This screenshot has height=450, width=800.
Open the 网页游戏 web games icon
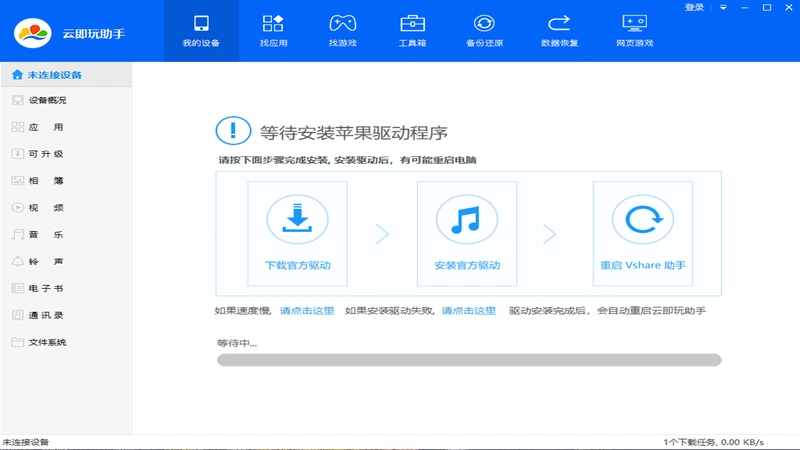click(x=635, y=23)
